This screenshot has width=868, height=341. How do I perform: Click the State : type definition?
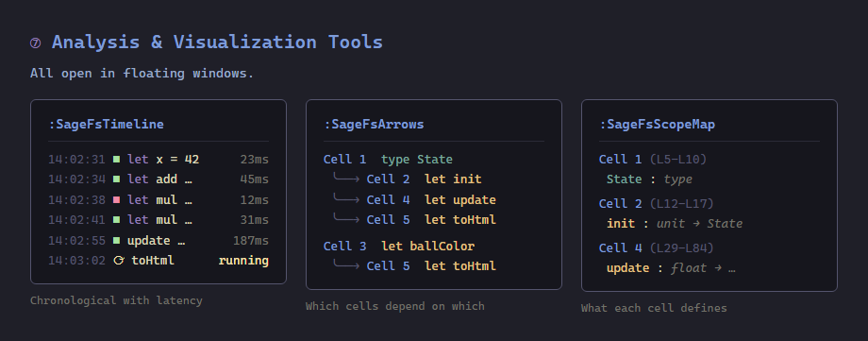point(649,179)
